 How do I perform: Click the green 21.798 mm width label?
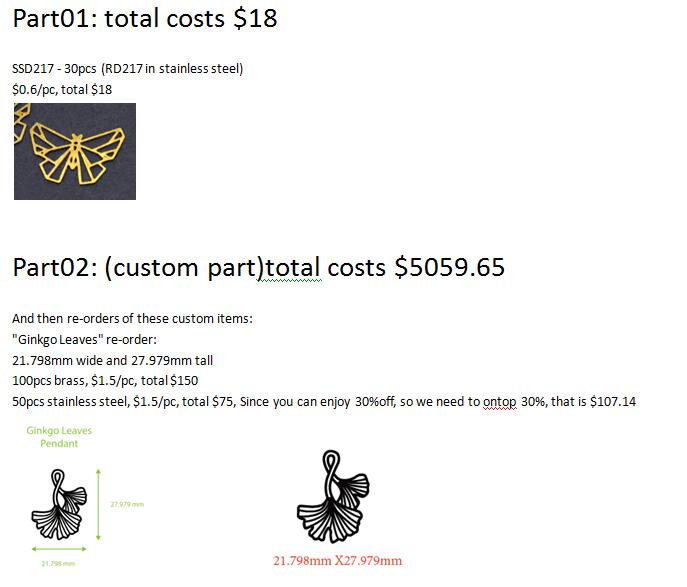[57, 564]
